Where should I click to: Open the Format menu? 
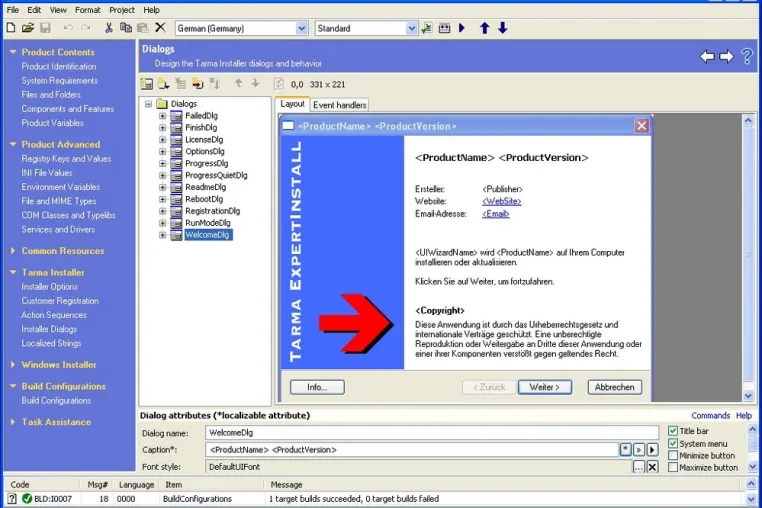[87, 10]
